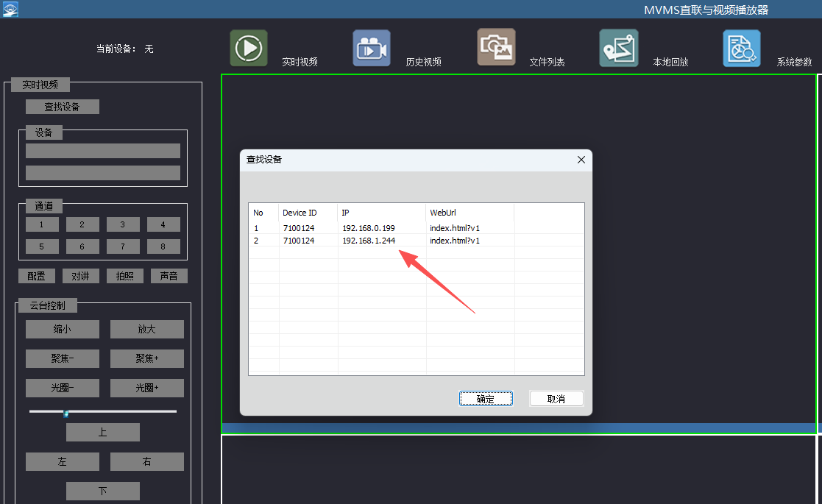
Task: Click the PTZ speed slider handle
Action: 65,413
